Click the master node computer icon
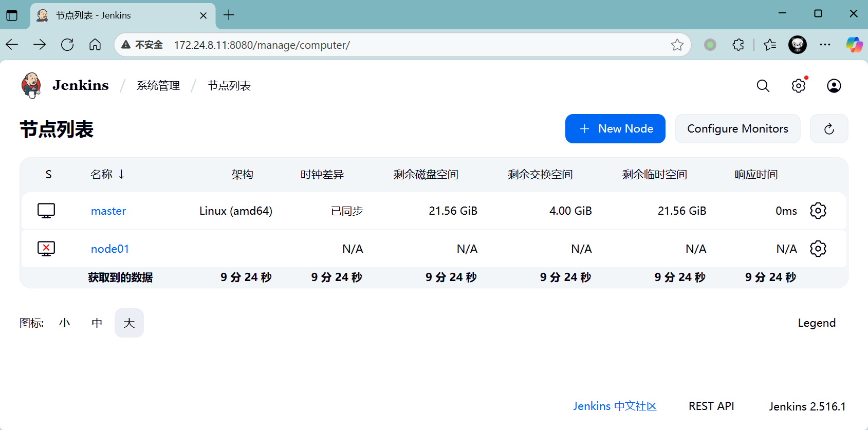 46,211
